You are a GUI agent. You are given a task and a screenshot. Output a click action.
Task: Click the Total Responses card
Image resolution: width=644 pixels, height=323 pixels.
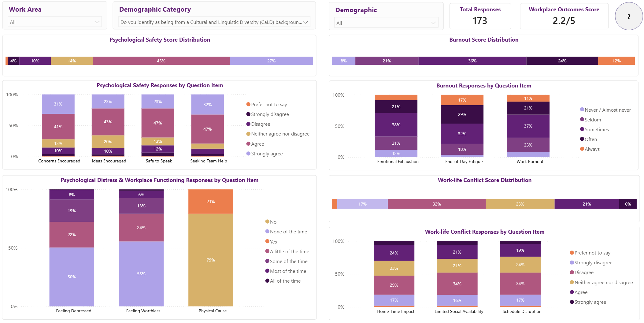tap(480, 16)
